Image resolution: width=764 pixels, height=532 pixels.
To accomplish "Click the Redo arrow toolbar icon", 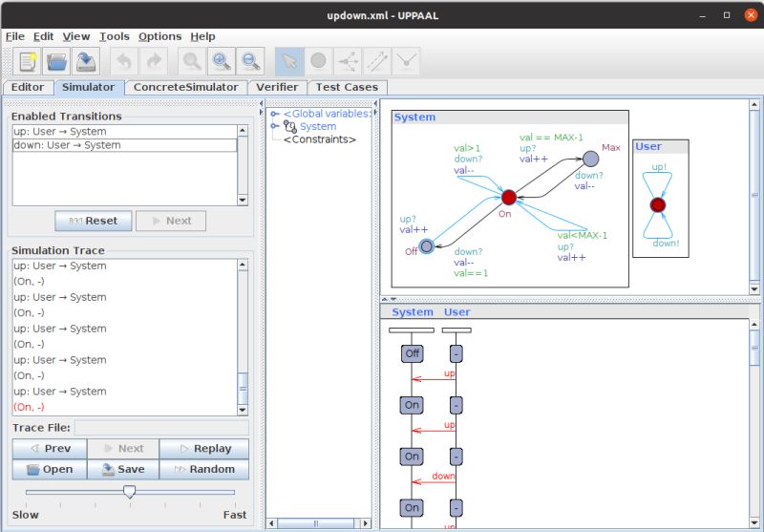I will tap(154, 62).
